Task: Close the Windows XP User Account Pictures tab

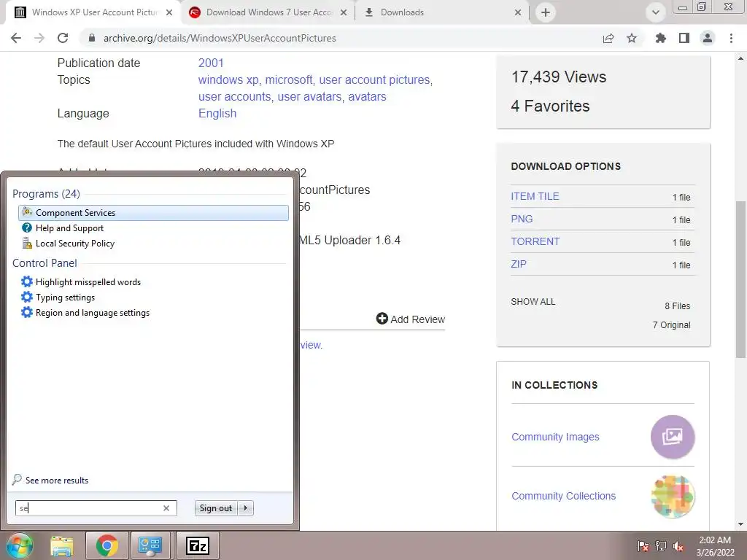Action: click(169, 12)
